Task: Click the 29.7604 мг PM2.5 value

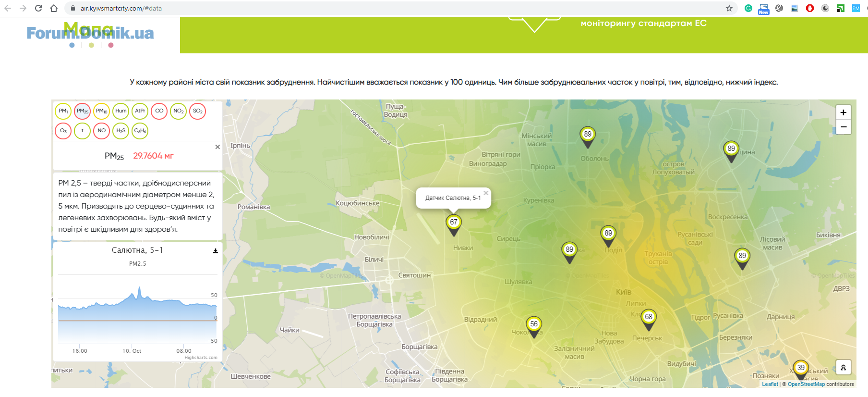Action: pyautogui.click(x=153, y=156)
